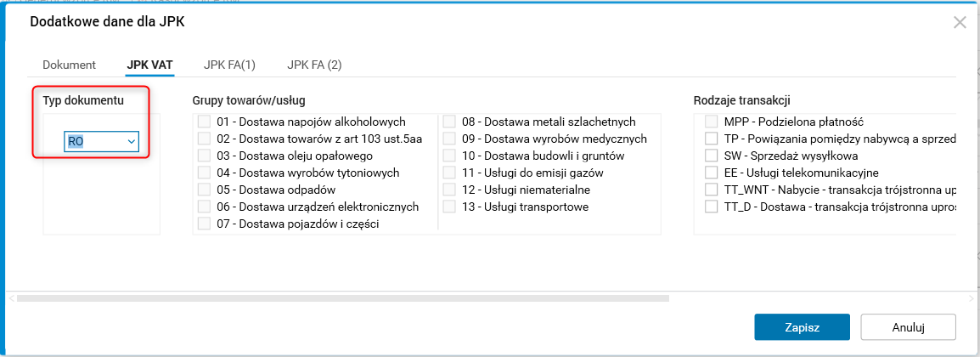Open the JPK FA(1) tab

pos(229,65)
